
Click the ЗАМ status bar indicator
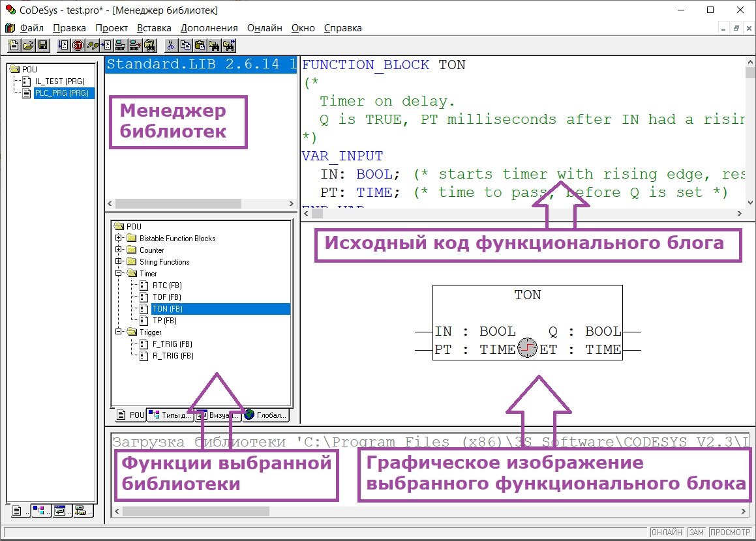click(696, 533)
